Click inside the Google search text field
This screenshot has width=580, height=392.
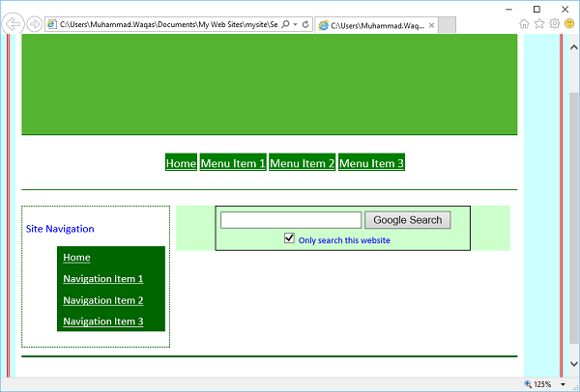(290, 220)
